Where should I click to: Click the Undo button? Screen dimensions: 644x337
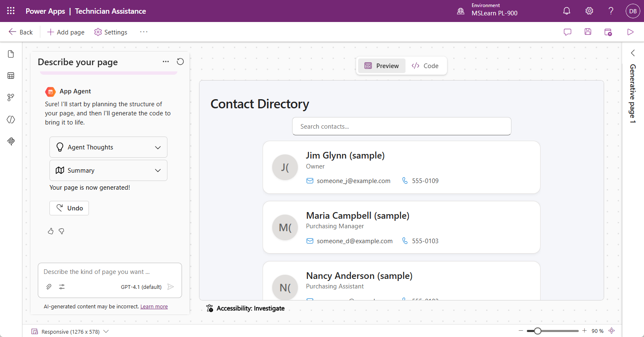[x=69, y=208]
